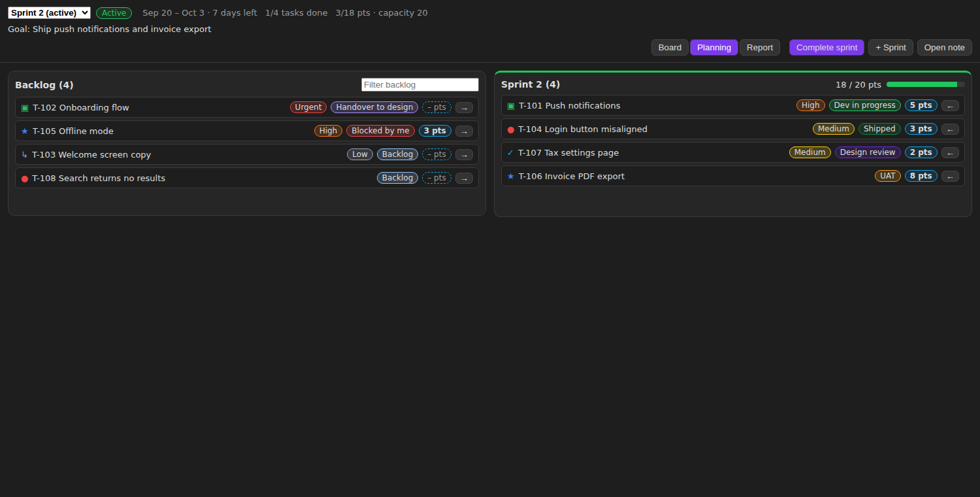This screenshot has width=980, height=497.
Task: Click the star icon beside T-105 Offline mode
Action: click(25, 131)
